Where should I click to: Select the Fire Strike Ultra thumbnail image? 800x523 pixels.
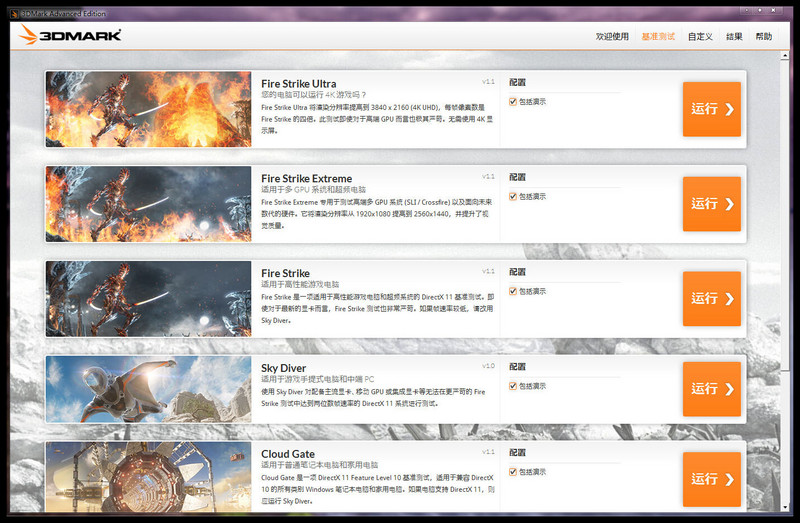tap(148, 109)
